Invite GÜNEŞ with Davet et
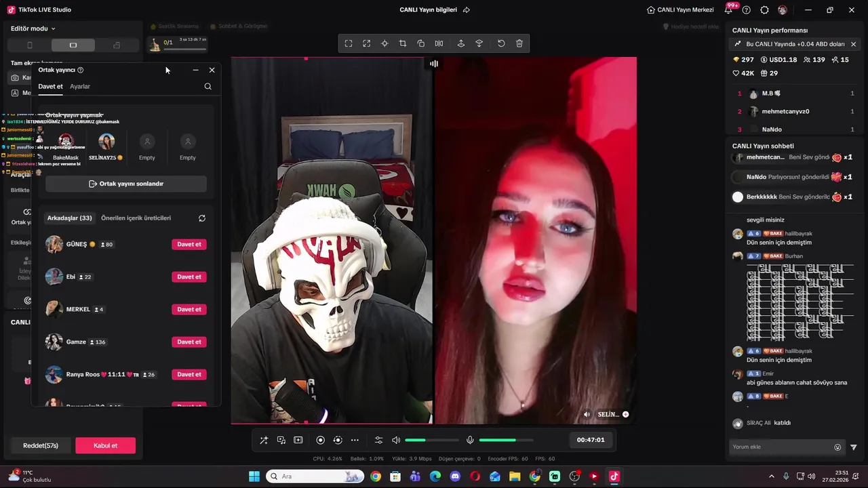Image resolution: width=868 pixels, height=488 pixels. pos(189,244)
